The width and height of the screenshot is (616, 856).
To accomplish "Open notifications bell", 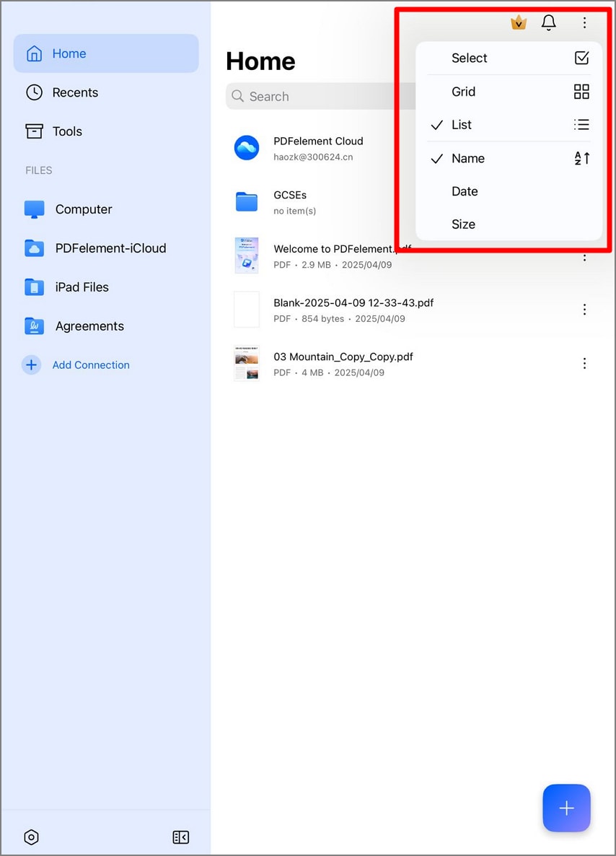I will [548, 22].
